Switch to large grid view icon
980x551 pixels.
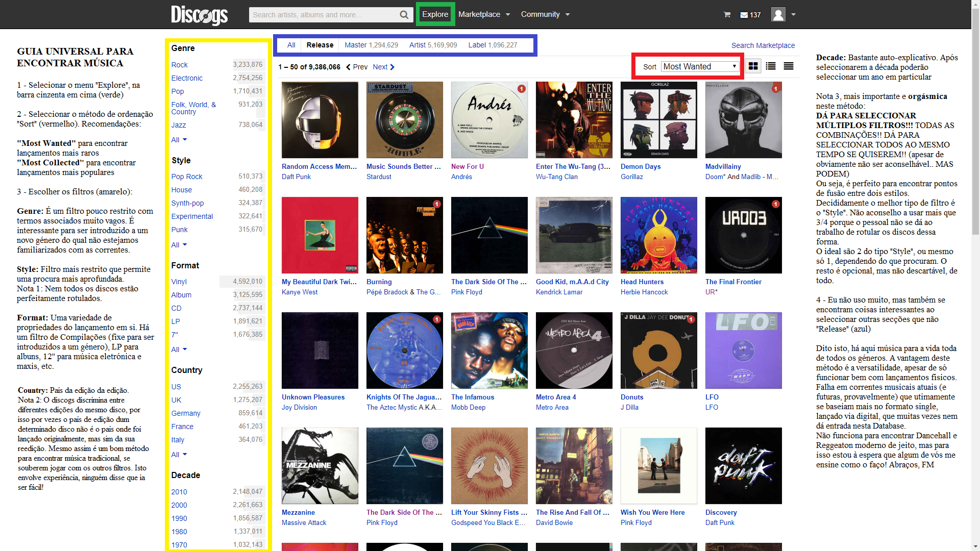point(753,66)
